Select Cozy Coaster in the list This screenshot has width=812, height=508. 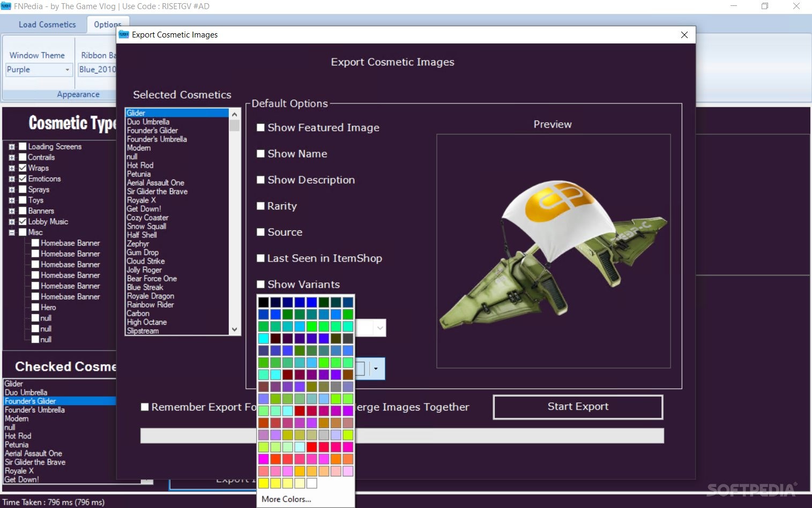click(x=147, y=218)
